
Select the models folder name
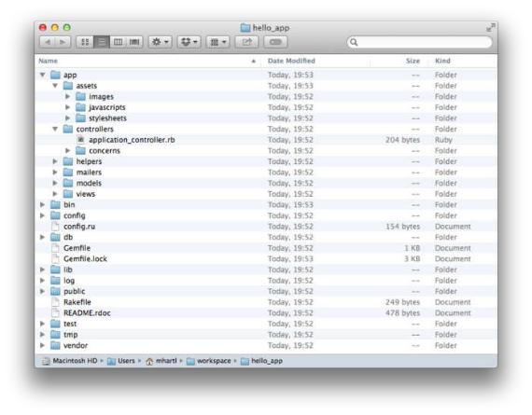89,183
